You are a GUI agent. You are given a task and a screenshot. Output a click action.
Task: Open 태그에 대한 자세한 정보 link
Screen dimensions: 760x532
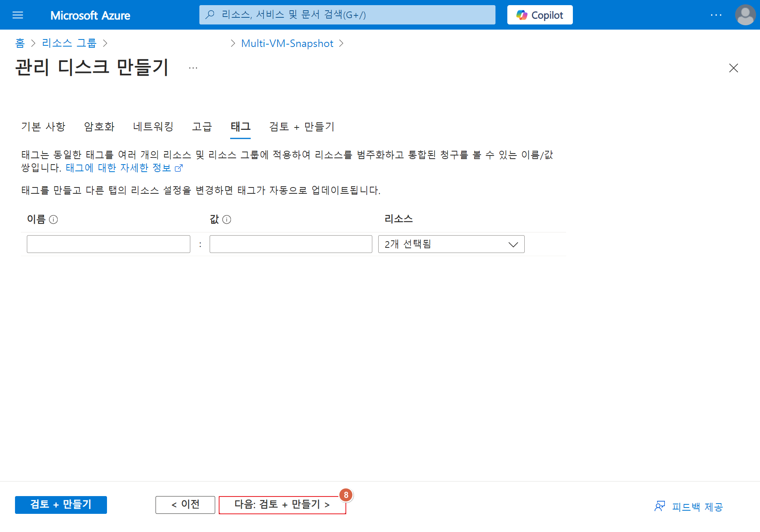(x=118, y=168)
